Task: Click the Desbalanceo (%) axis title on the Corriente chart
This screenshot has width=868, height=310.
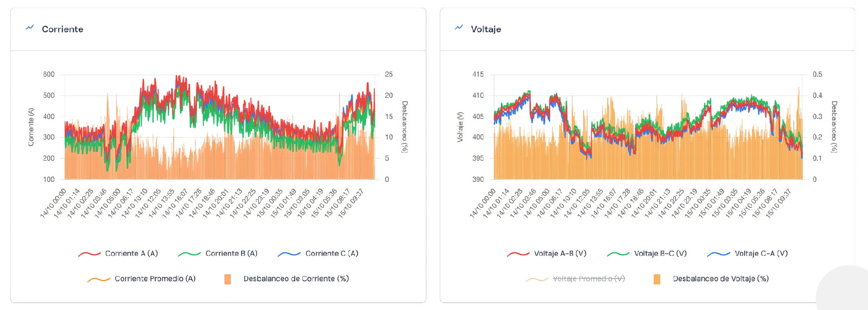Action: click(405, 127)
